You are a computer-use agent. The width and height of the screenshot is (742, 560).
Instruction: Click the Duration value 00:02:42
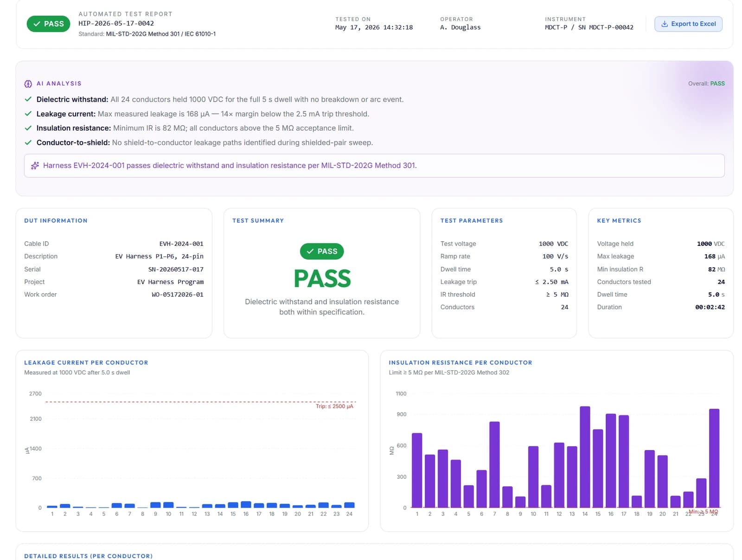[710, 307]
